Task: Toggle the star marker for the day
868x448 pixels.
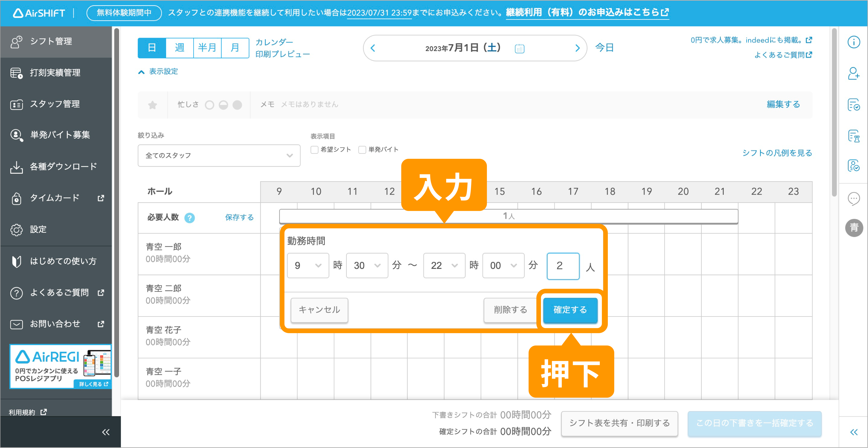Action: click(152, 105)
